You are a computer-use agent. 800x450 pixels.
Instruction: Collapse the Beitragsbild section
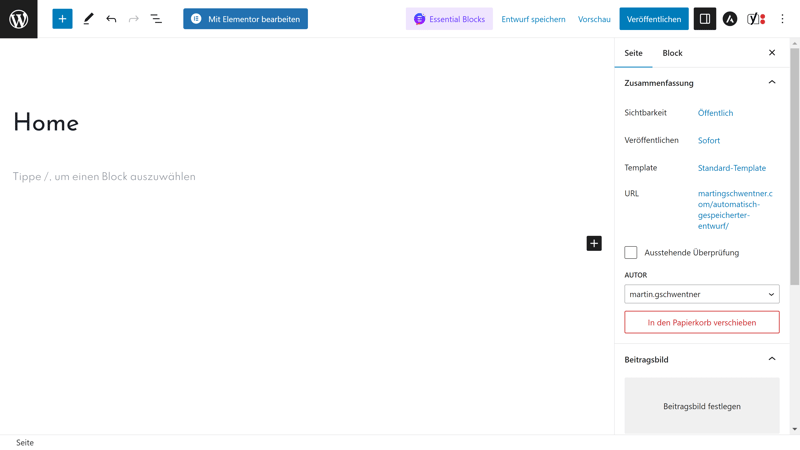click(x=702, y=359)
